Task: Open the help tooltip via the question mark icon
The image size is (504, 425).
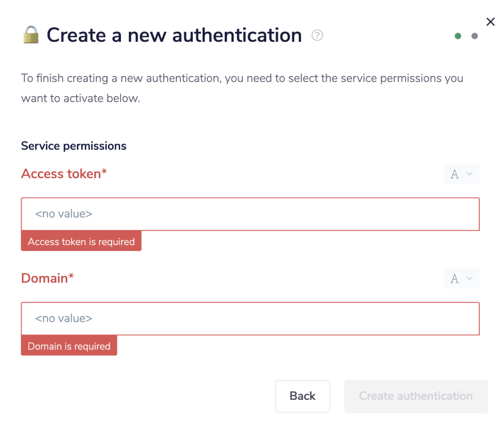Action: coord(317,36)
